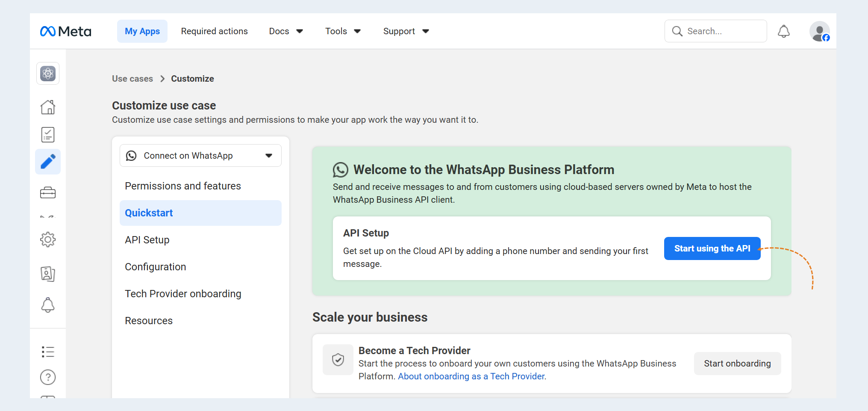This screenshot has height=411, width=868.
Task: Open Resources section
Action: click(200, 321)
